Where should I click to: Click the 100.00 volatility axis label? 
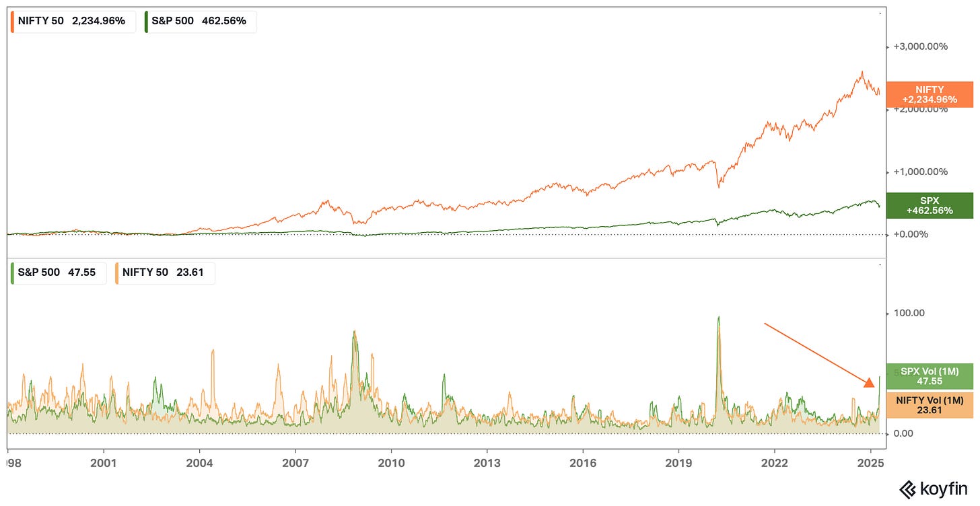[x=911, y=313]
